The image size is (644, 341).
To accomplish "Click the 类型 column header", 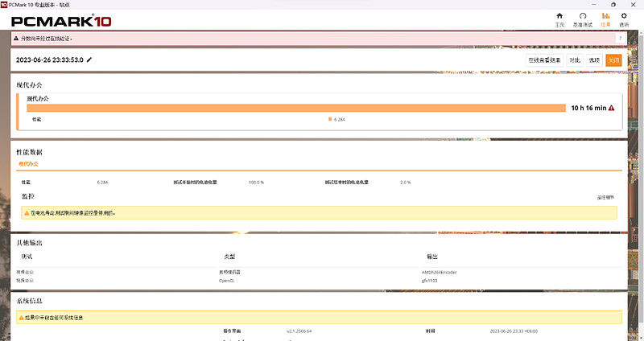I will pos(229,257).
